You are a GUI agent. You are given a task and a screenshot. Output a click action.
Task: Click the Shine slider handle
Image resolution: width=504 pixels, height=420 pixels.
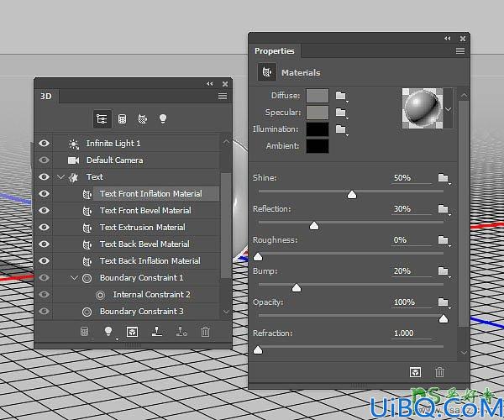click(352, 194)
